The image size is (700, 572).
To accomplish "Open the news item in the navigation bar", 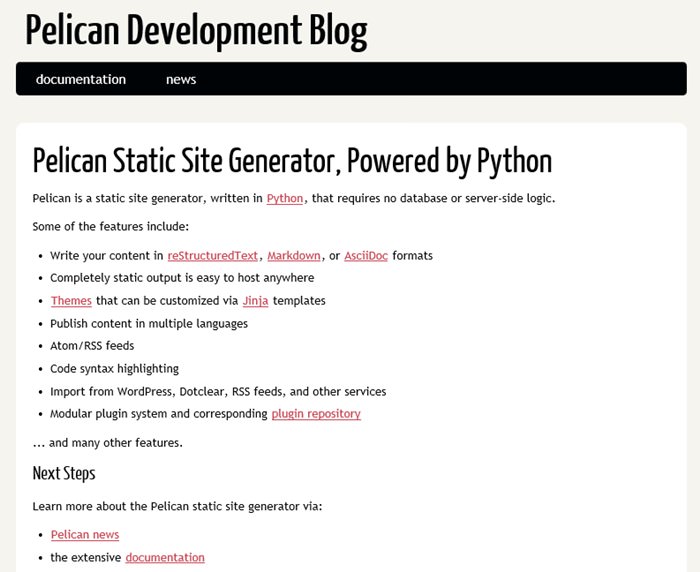I will pyautogui.click(x=181, y=79).
